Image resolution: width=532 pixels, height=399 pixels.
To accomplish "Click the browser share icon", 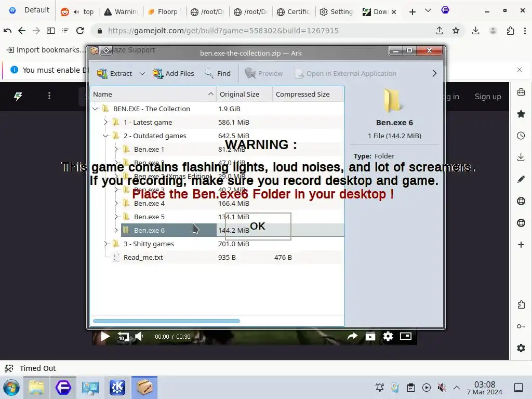I will tap(439, 31).
